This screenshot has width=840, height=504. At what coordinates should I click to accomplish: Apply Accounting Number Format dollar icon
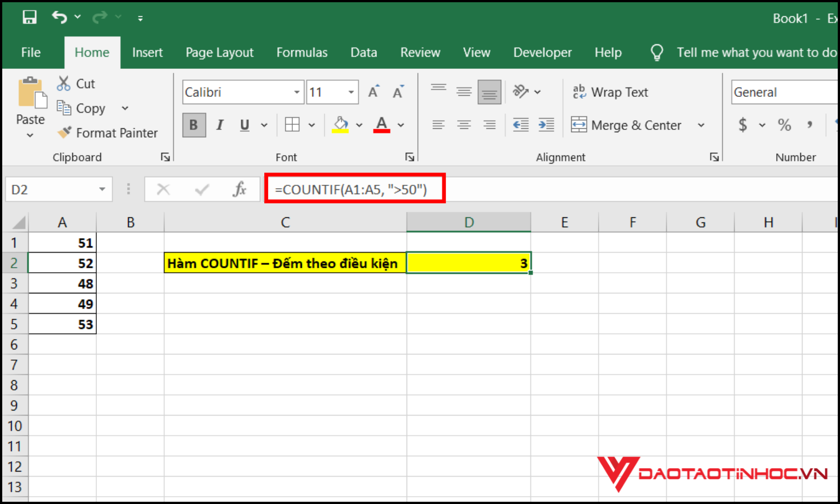pos(743,125)
